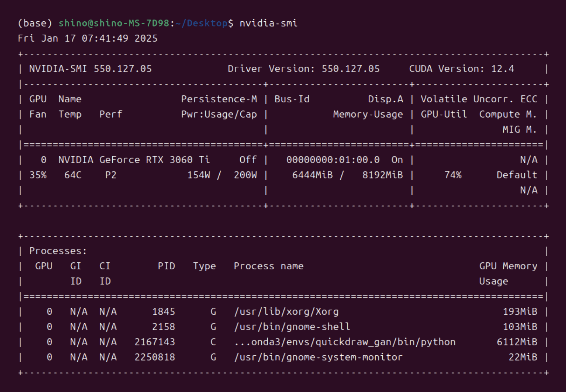Click PID '2158' in process table
Image resolution: width=566 pixels, height=392 pixels.
tap(163, 327)
